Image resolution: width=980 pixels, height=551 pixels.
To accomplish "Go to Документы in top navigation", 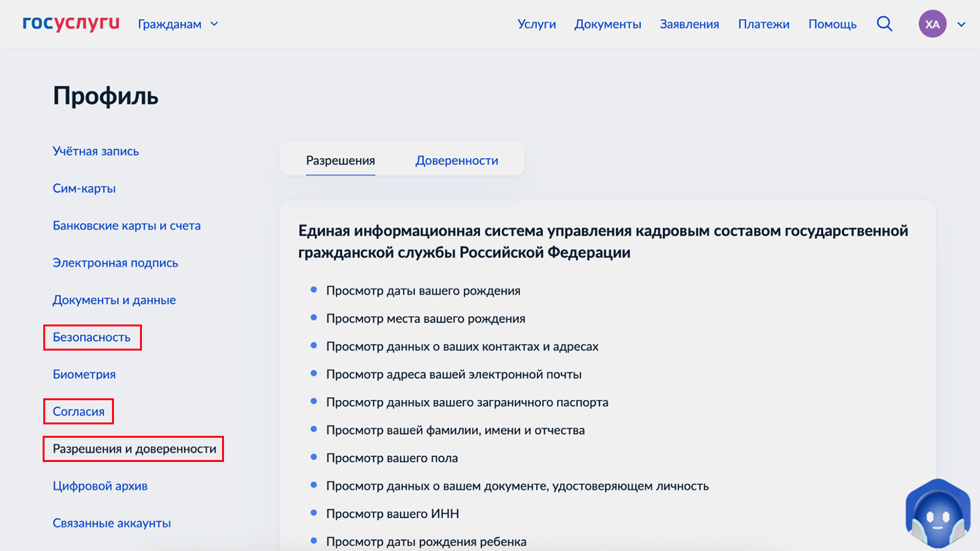I will [607, 24].
